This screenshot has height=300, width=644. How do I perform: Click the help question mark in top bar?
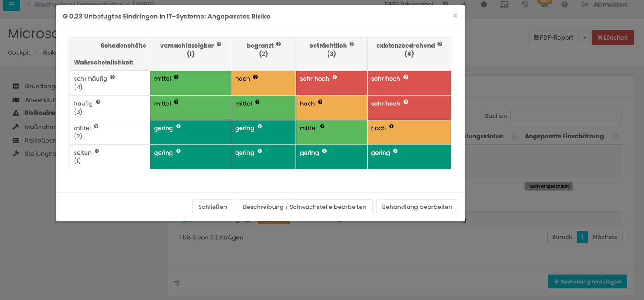tap(564, 5)
